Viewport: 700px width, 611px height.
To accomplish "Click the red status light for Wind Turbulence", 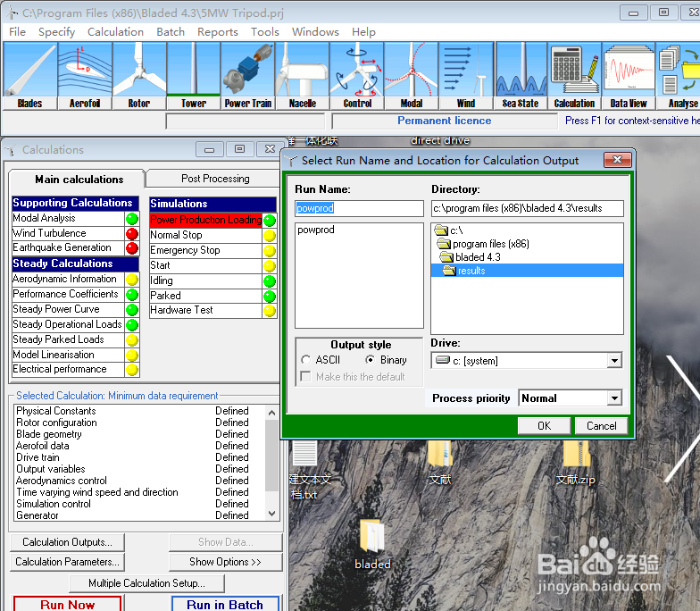I will click(132, 234).
